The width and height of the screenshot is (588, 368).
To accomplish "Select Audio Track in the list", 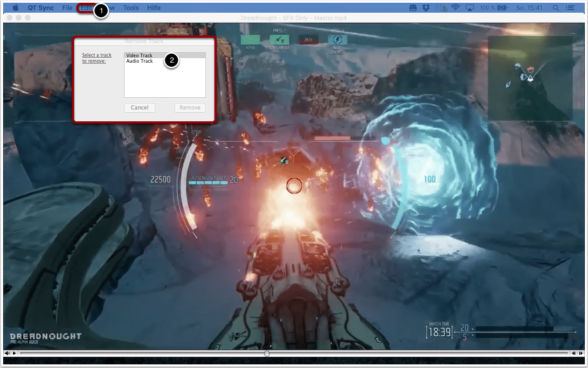I will coord(140,61).
